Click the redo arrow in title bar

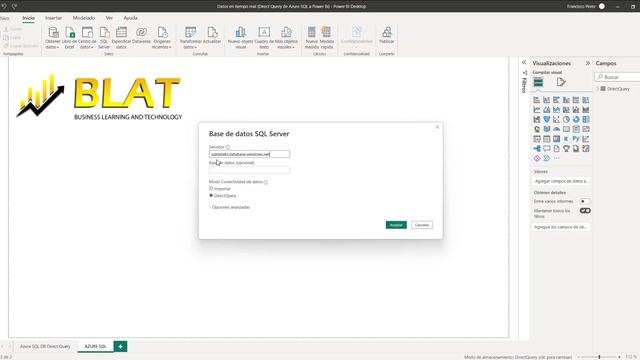click(x=14, y=6)
